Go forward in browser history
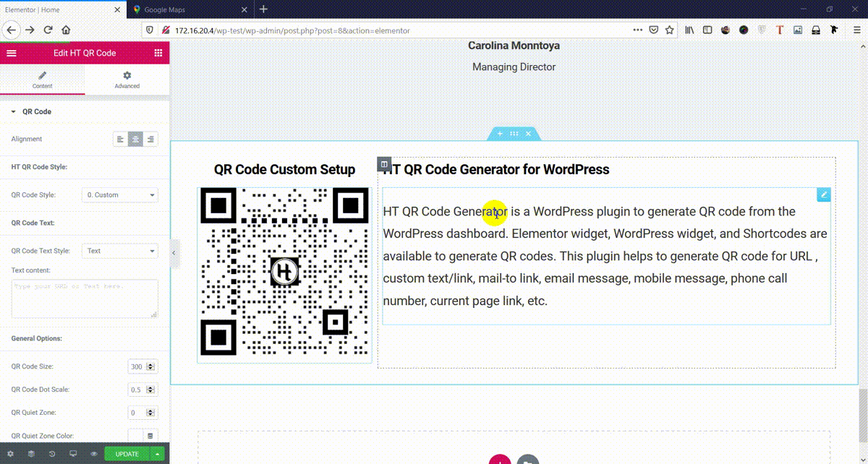This screenshot has width=868, height=464. click(x=30, y=30)
